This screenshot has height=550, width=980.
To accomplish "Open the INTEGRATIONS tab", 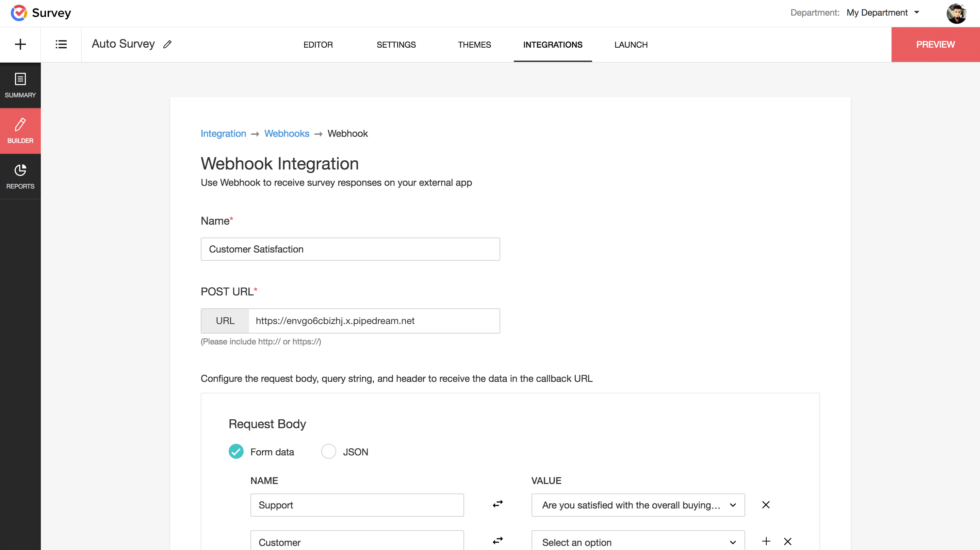I will tap(553, 45).
